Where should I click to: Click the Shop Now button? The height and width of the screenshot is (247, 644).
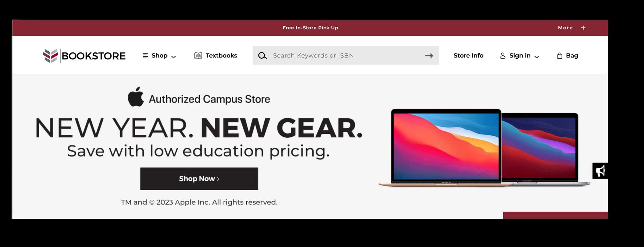tap(199, 179)
